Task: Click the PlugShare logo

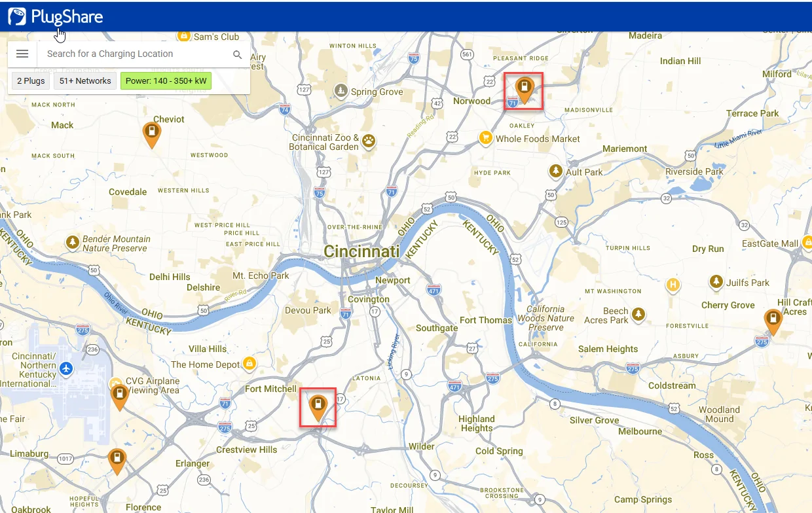Action: coord(56,17)
